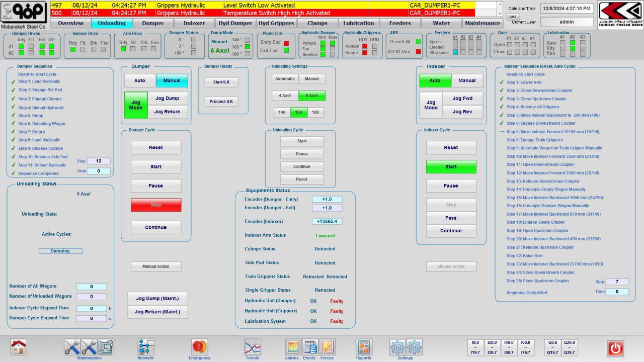Switch Dumper mode to Auto
This screenshot has width=644, height=362.
click(140, 80)
